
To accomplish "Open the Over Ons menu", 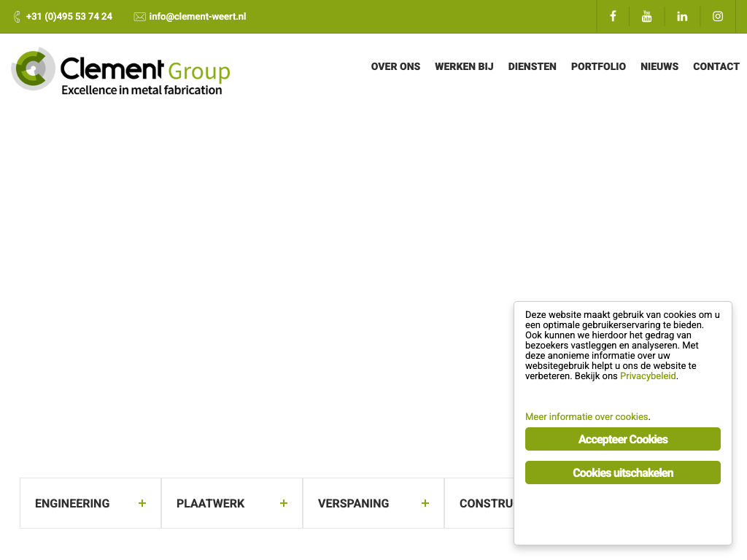I will (x=395, y=66).
